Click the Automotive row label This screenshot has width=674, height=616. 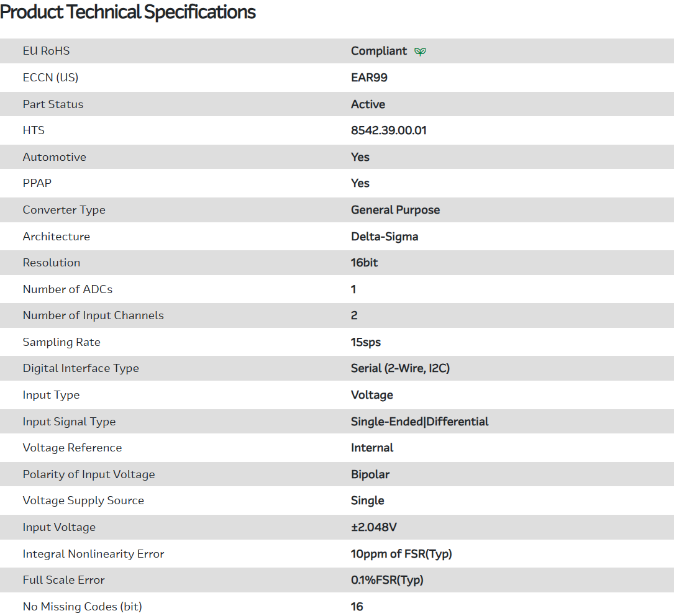(x=55, y=157)
